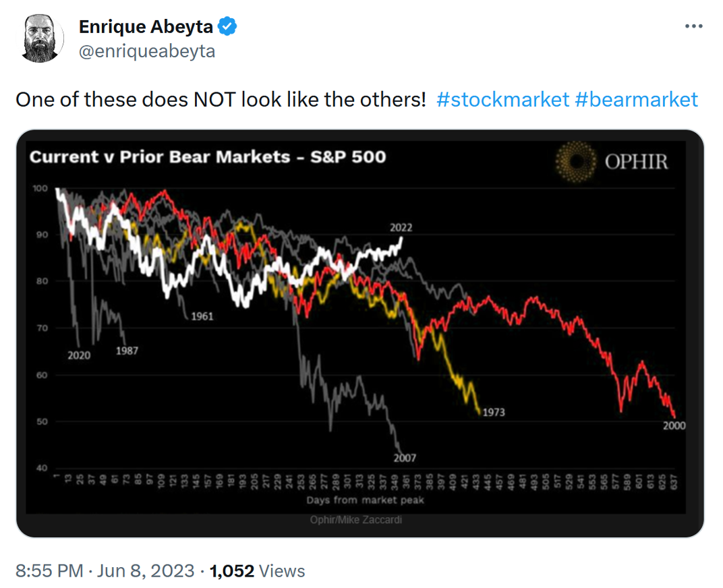Viewport: 723px width, 588px height.
Task: Click the 2022 line label on the chart
Action: point(401,228)
